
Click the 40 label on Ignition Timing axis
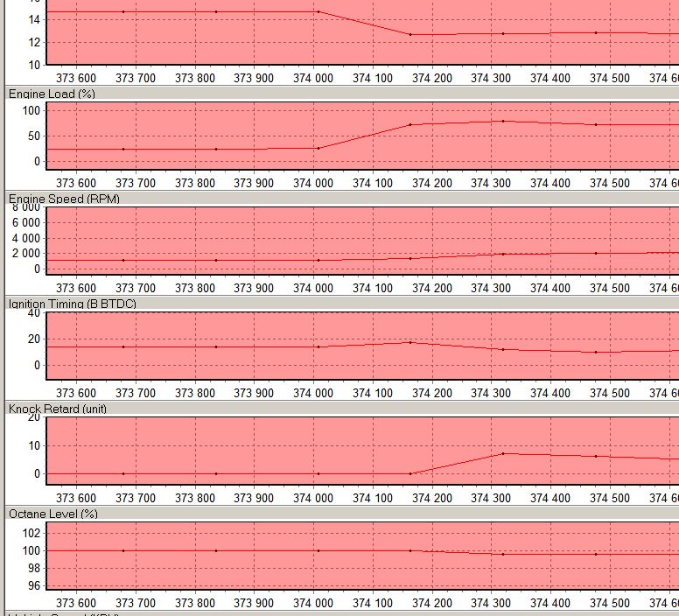[33, 313]
